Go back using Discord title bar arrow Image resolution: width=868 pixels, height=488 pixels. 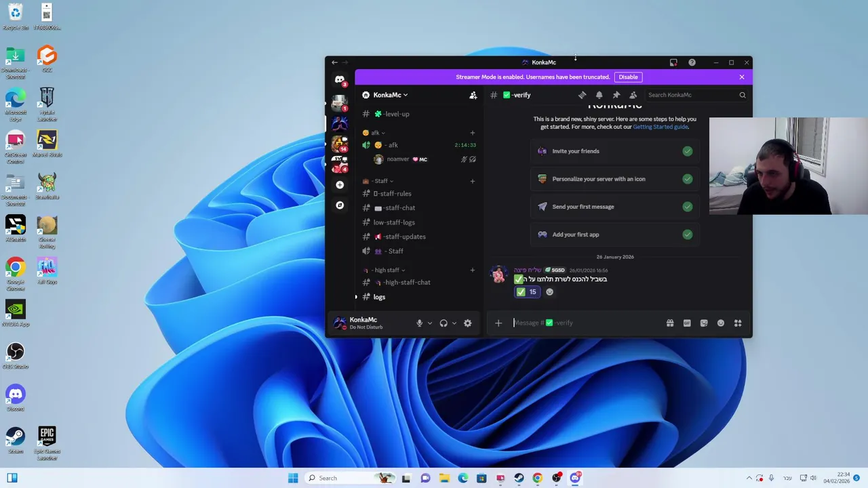[x=334, y=62]
